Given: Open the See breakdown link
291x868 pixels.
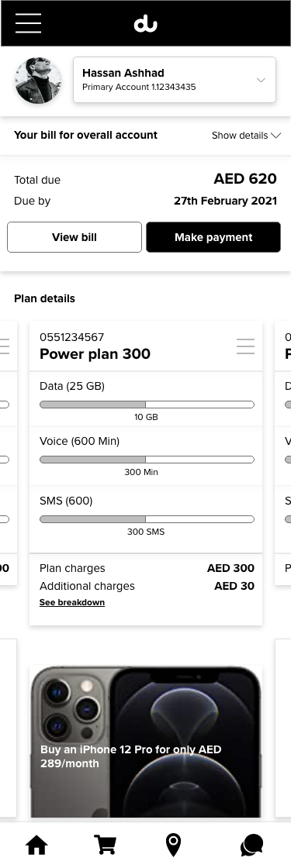Looking at the screenshot, I should click(x=72, y=602).
